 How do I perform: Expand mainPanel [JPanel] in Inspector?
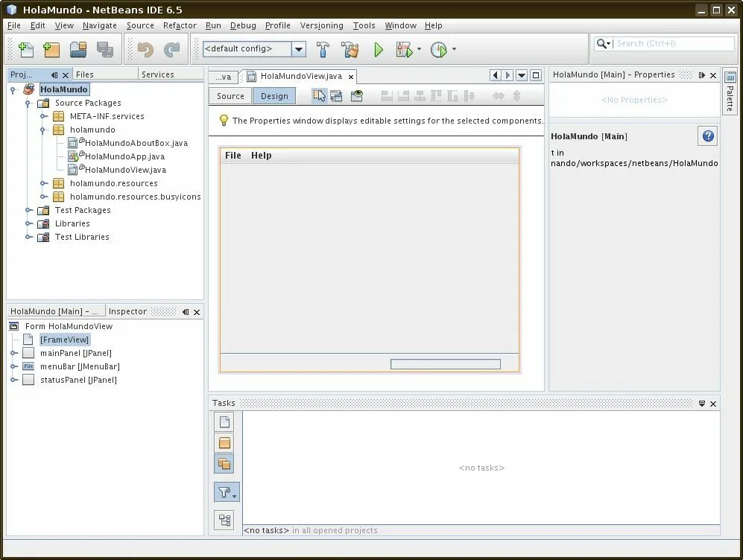[13, 353]
